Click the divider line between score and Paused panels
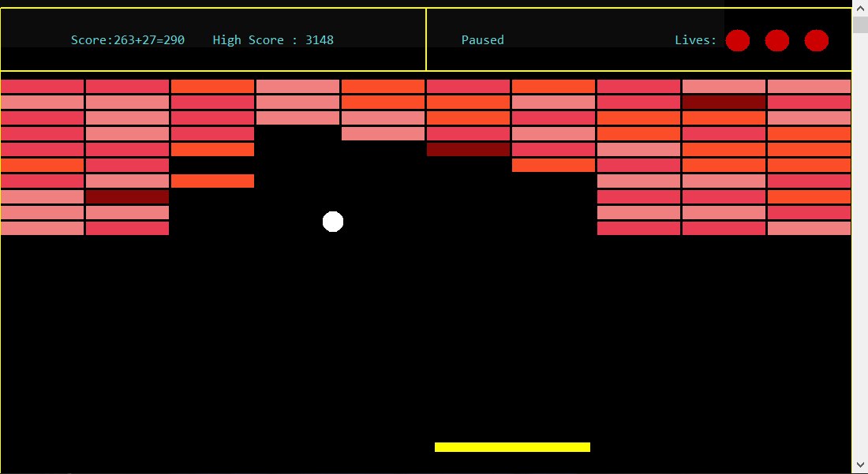 pos(426,38)
